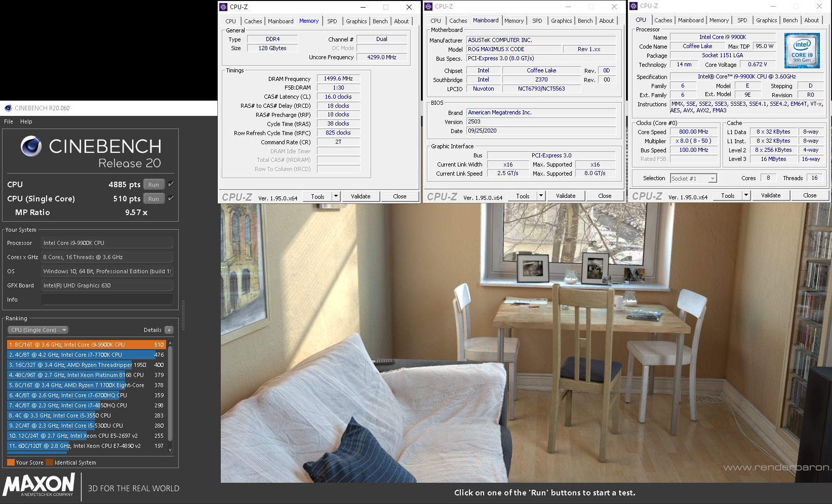Click the CPU-Z app icon in Memory window

coord(224,7)
